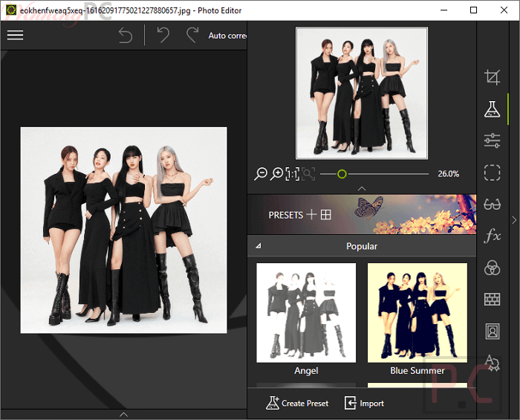Open the brick Textures panel
This screenshot has height=420, width=520.
492,300
